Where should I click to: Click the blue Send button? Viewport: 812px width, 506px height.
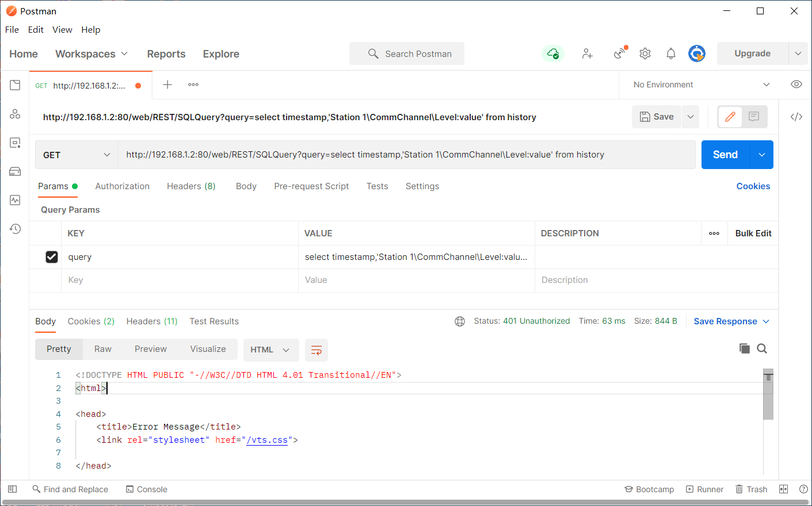[725, 155]
